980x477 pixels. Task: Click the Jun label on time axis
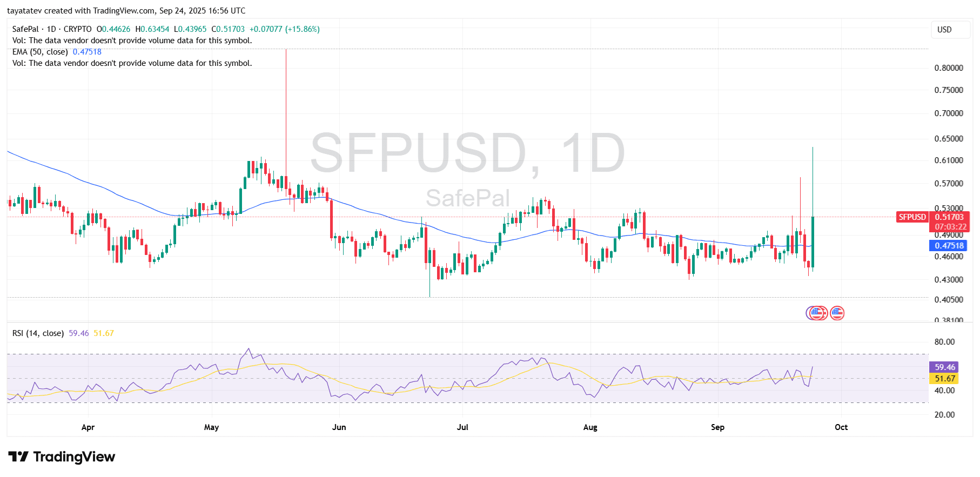point(339,427)
